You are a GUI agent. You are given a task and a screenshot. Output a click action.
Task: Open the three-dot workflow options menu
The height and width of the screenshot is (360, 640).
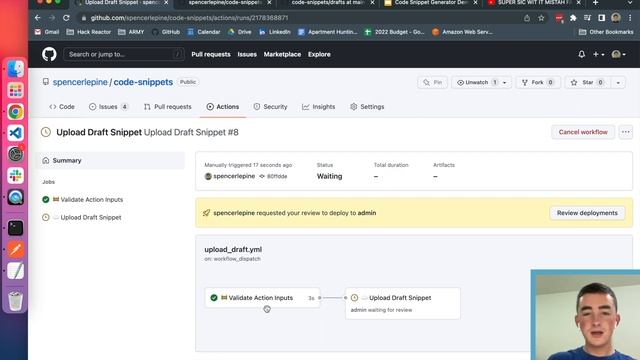tap(626, 132)
